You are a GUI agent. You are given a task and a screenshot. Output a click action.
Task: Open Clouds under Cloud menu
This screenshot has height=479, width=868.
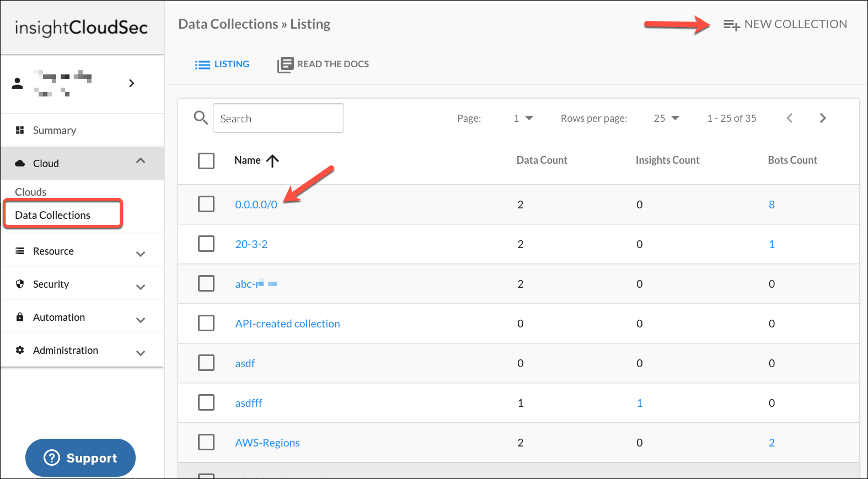(31, 192)
